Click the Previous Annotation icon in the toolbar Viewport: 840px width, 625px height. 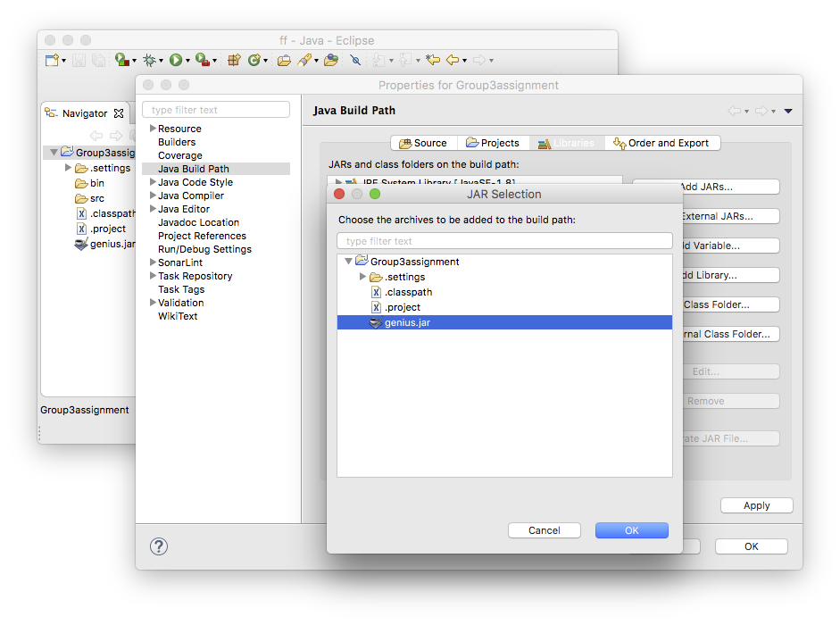point(405,60)
